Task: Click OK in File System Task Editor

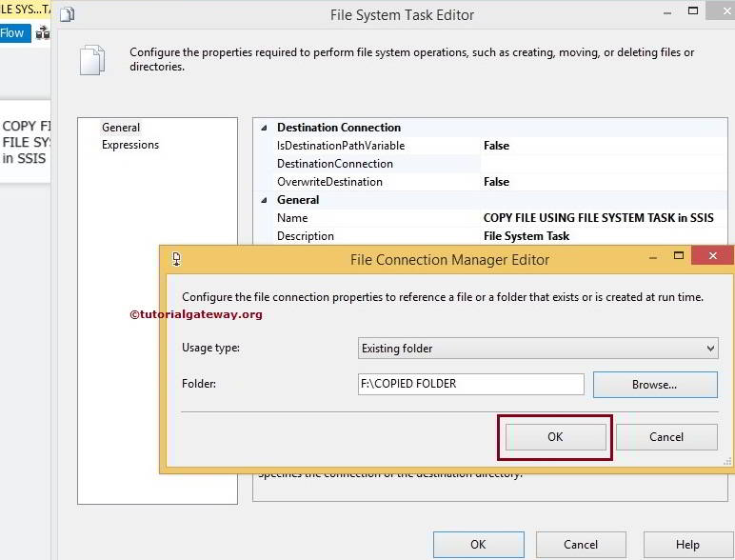Action: pyautogui.click(x=478, y=545)
